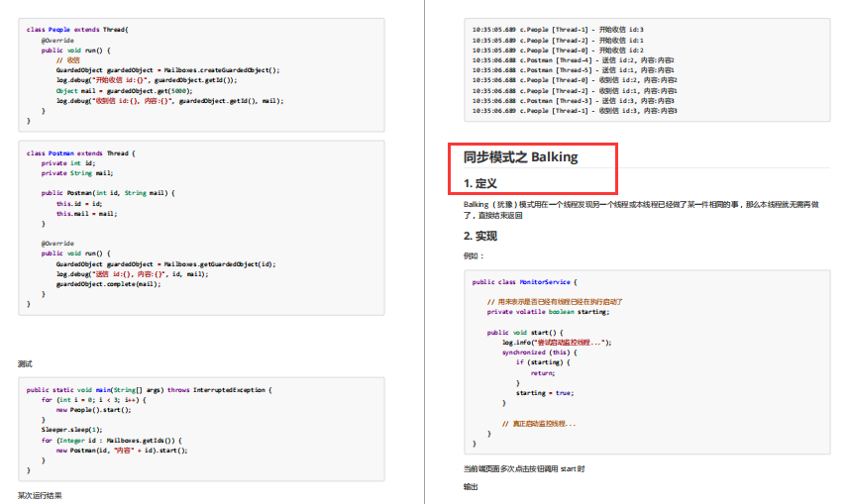This screenshot has width=848, height=504.
Task: Click the "某次运行结果" label
Action: point(40,495)
